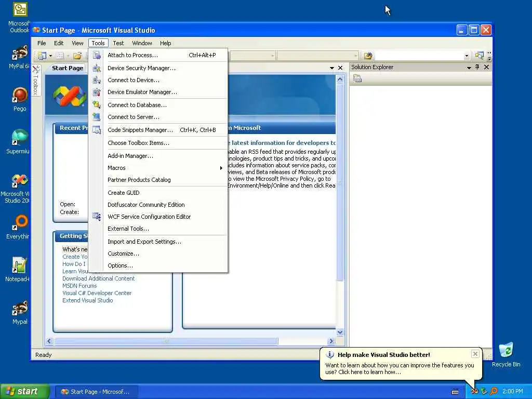Click the Find in Files toolbar icon
The width and height of the screenshot is (532, 399).
(368, 55)
